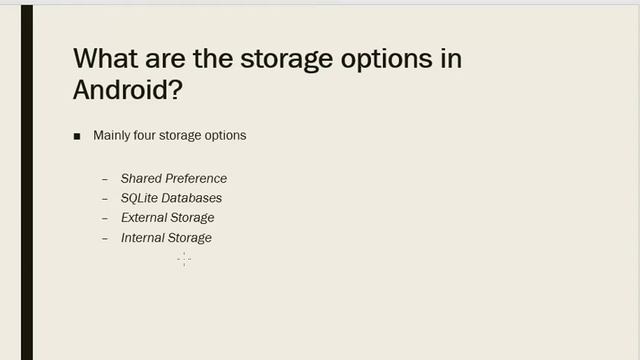The image size is (640, 360).
Task: Click the word 'What' in the title
Action: pyautogui.click(x=106, y=58)
